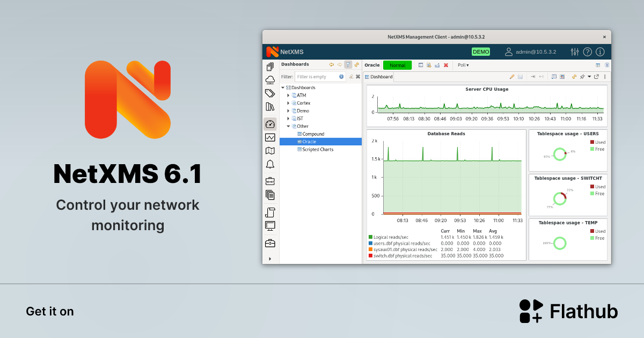The image size is (644, 338).
Task: Open preferences via the sliders icon
Action: point(575,52)
